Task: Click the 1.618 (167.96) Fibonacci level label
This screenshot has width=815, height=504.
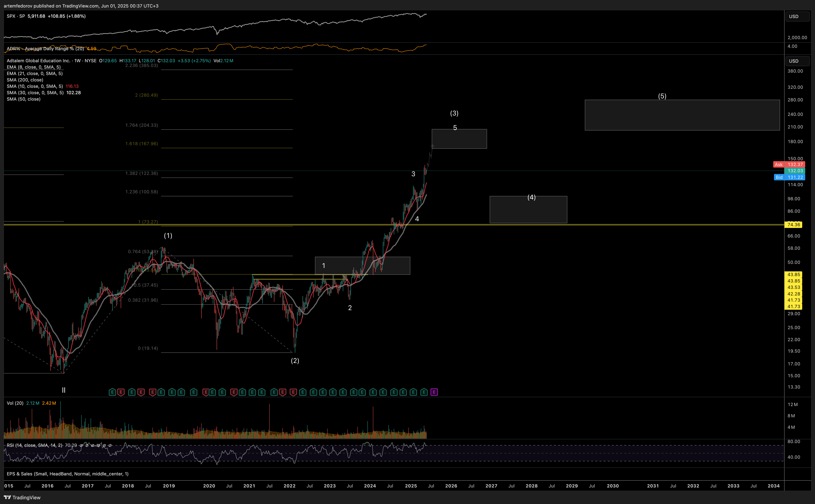Action: (142, 143)
